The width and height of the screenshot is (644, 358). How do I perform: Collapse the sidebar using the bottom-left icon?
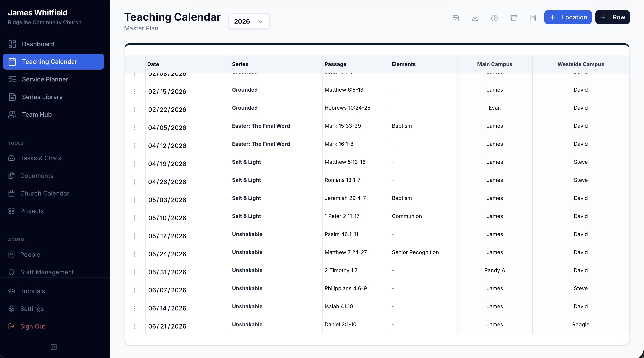click(x=53, y=347)
